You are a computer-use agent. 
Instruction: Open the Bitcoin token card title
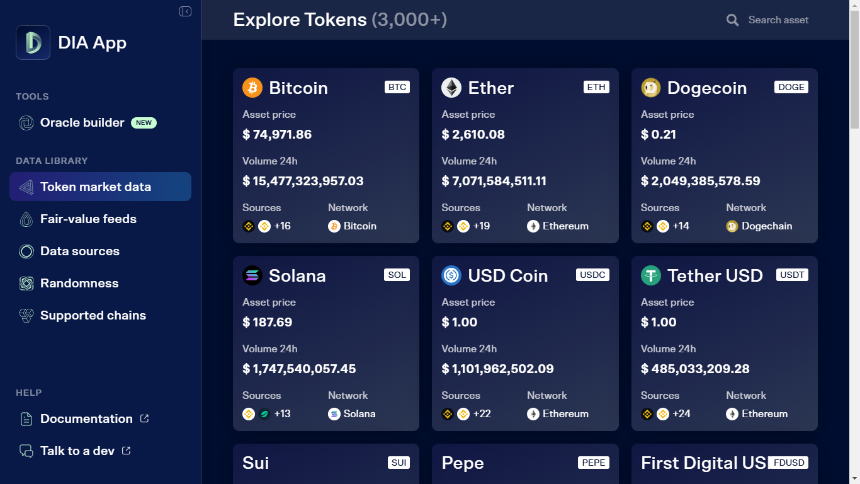pos(298,88)
